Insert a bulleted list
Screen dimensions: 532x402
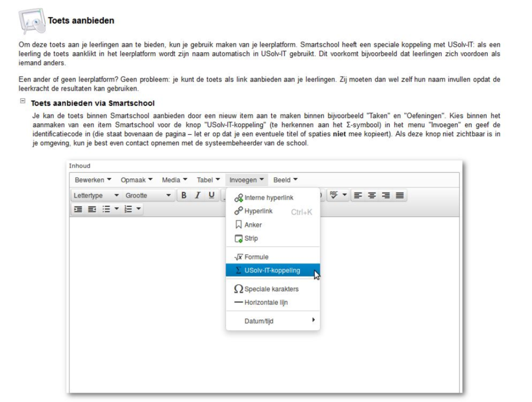click(106, 209)
